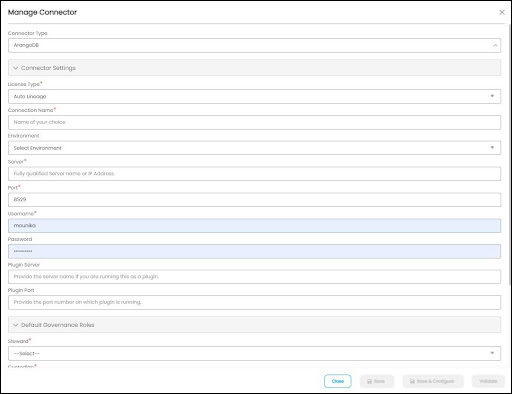The image size is (512, 394).
Task: Click the Steward label
Action: [18, 341]
